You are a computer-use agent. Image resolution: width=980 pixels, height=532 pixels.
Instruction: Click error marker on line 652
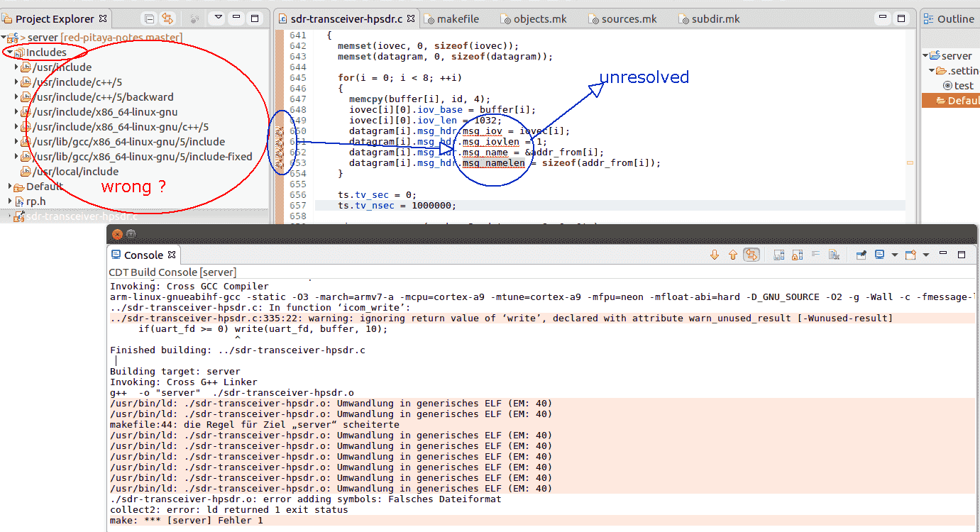pyautogui.click(x=279, y=153)
